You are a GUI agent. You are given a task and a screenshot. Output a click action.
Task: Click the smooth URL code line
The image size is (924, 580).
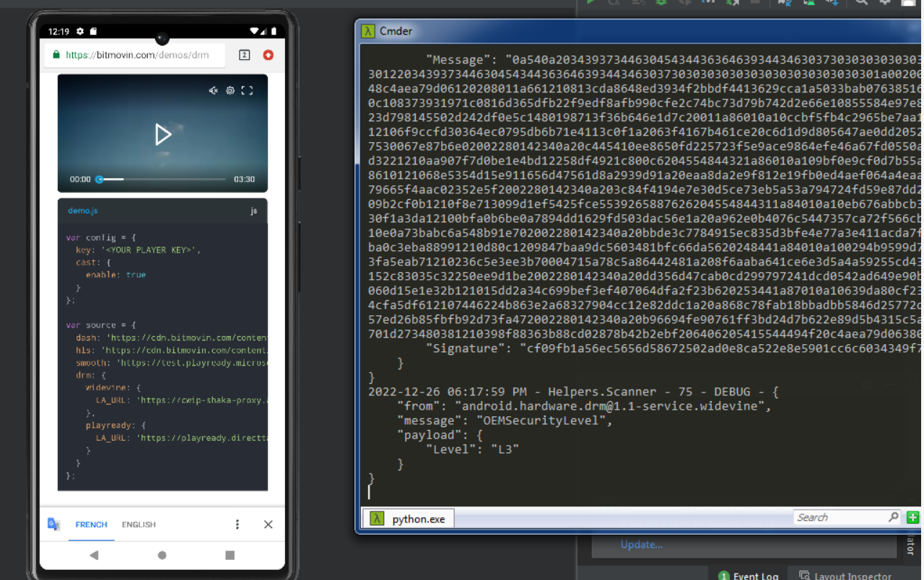[x=171, y=363]
